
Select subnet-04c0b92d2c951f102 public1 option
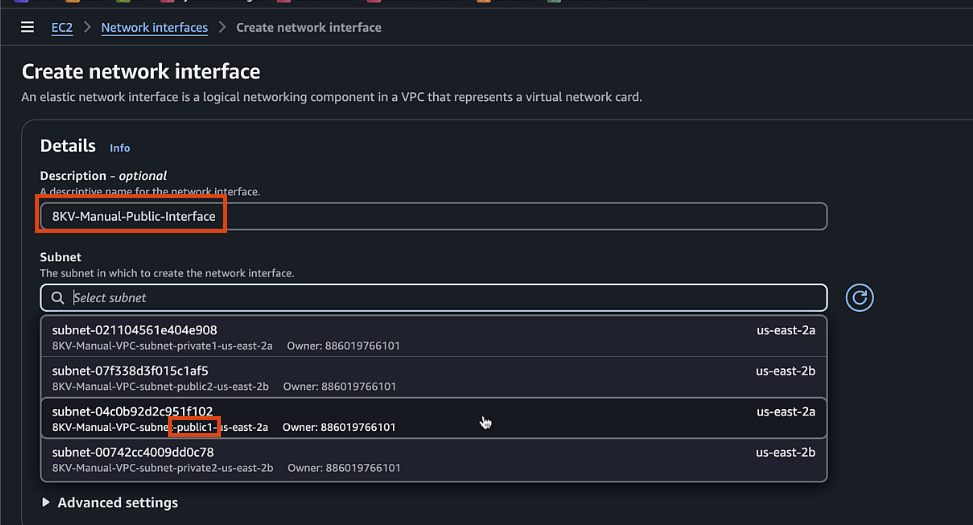point(434,418)
